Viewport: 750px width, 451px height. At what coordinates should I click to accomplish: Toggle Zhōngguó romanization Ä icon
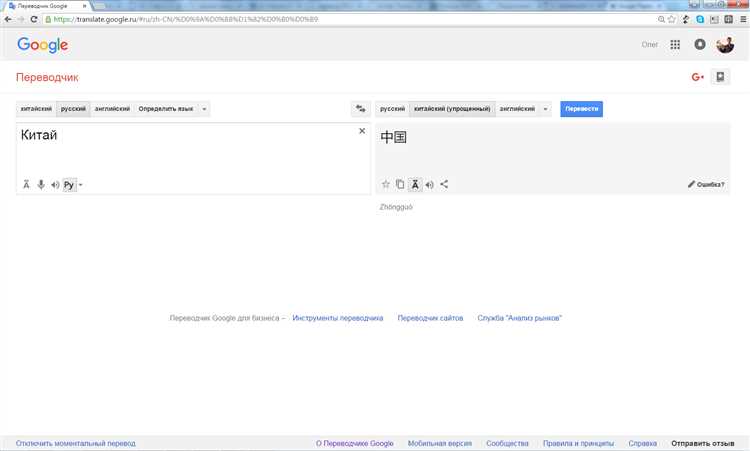tap(415, 184)
